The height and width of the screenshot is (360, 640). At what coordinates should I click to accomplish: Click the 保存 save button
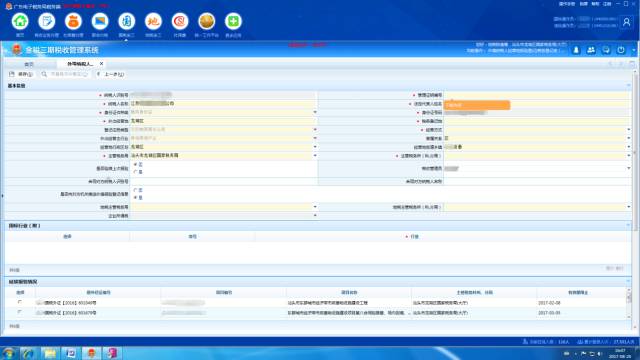tap(21, 74)
